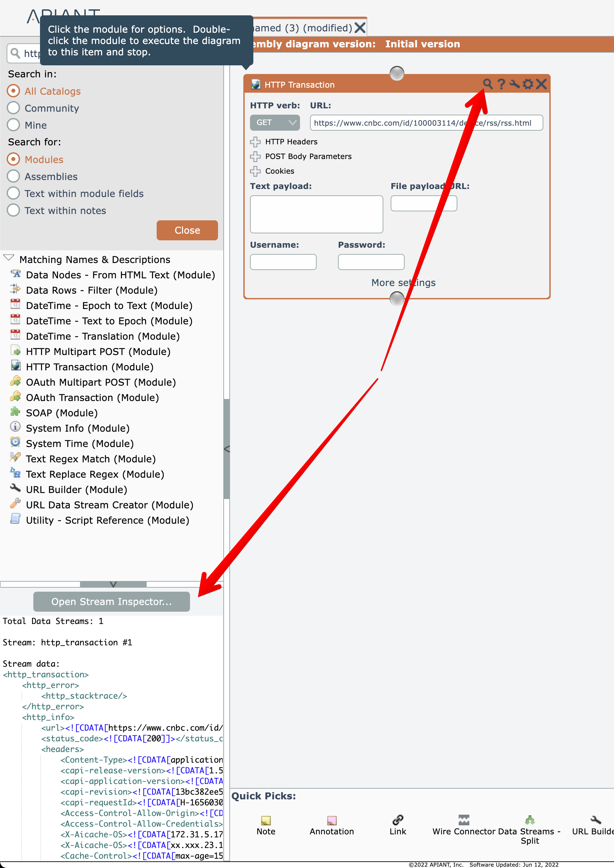Select the Community catalog radio button

(x=14, y=108)
